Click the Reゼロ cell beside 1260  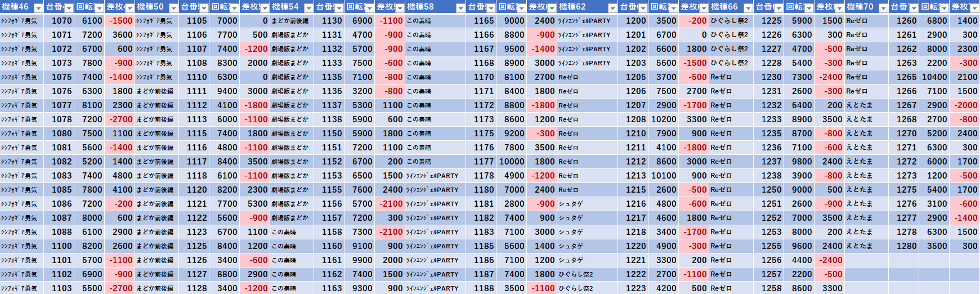point(867,21)
